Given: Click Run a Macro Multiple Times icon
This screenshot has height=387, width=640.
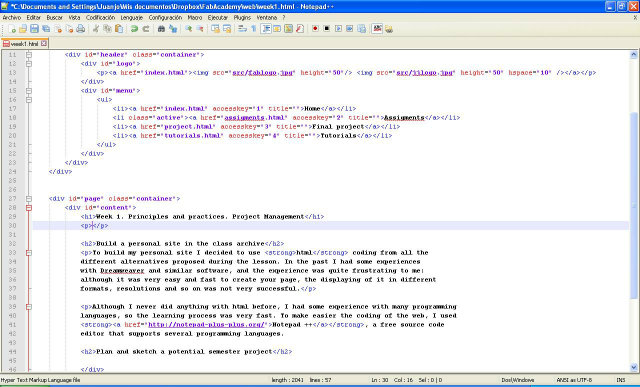Looking at the screenshot, I should pyautogui.click(x=349, y=29).
